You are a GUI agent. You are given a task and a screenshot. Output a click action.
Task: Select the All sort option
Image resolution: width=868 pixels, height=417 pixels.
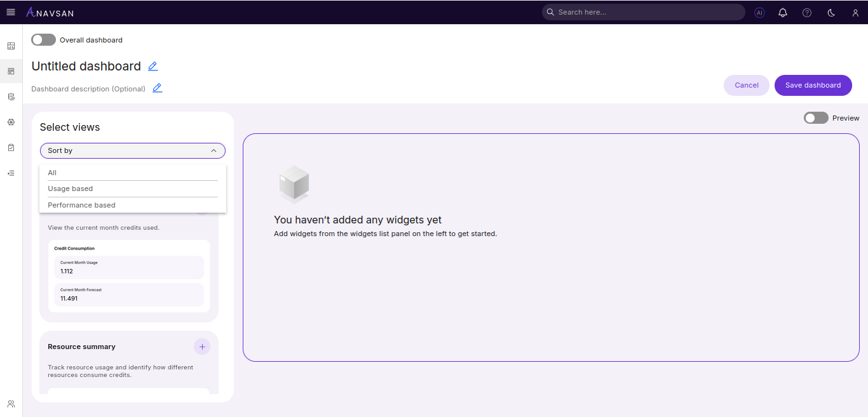point(52,173)
